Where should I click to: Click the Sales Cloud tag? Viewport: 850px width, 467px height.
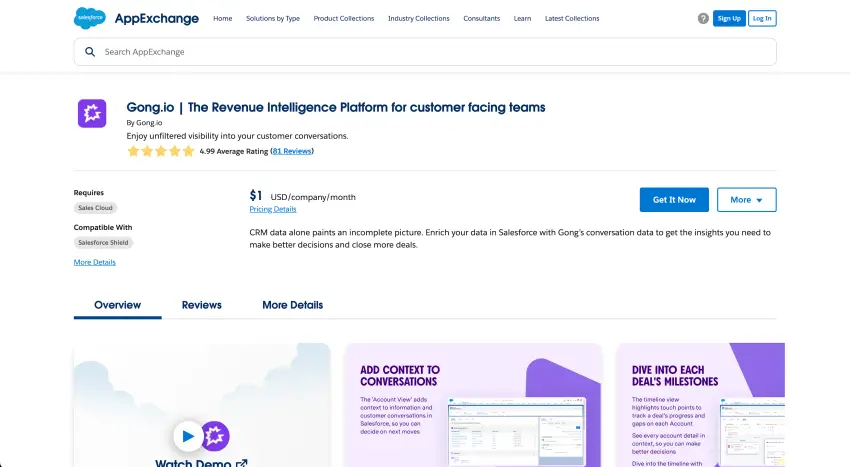point(95,208)
